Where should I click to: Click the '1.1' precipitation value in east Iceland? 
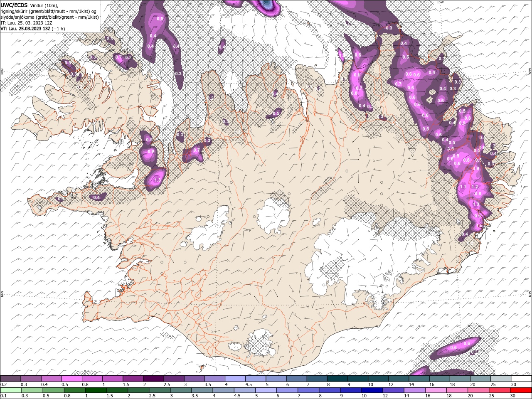(463, 187)
